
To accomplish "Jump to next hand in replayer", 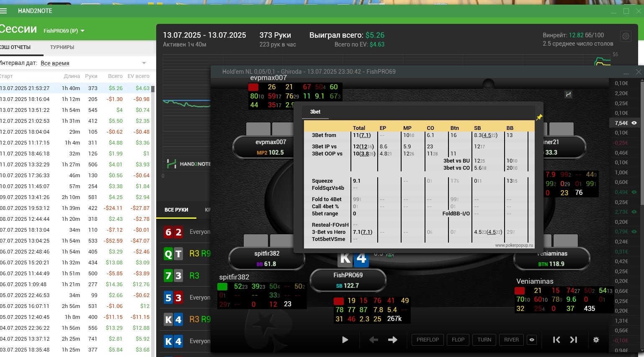I will pos(574,340).
